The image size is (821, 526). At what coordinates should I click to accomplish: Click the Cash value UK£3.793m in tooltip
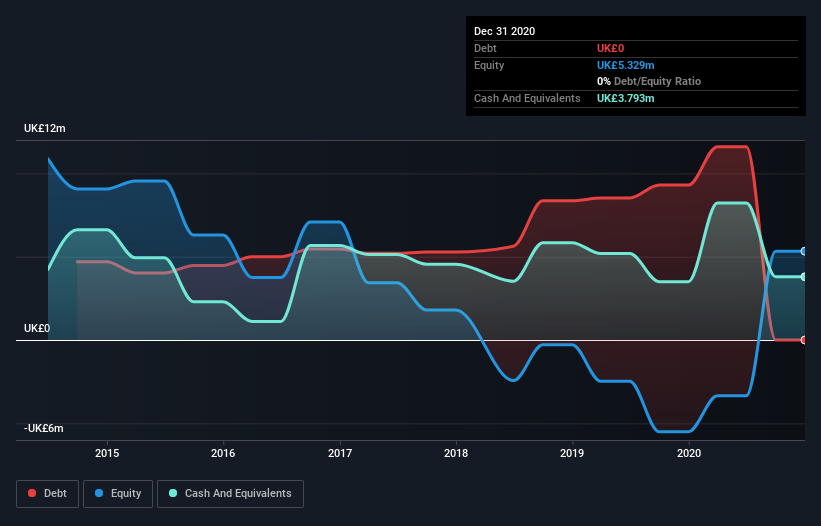[x=626, y=98]
